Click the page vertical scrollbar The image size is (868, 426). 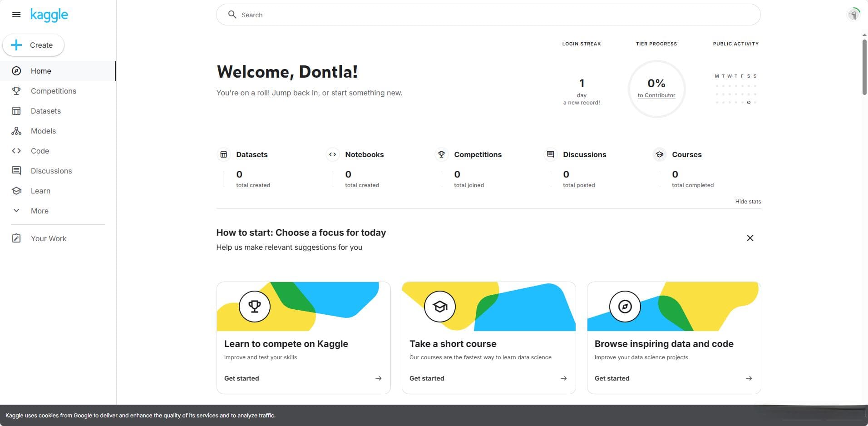(x=864, y=67)
